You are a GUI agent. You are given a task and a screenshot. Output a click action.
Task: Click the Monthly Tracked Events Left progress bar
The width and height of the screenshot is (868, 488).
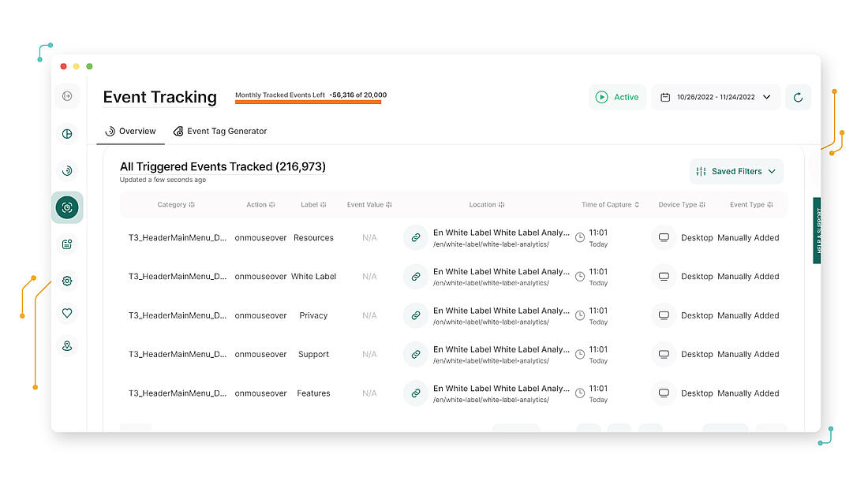[x=309, y=102]
